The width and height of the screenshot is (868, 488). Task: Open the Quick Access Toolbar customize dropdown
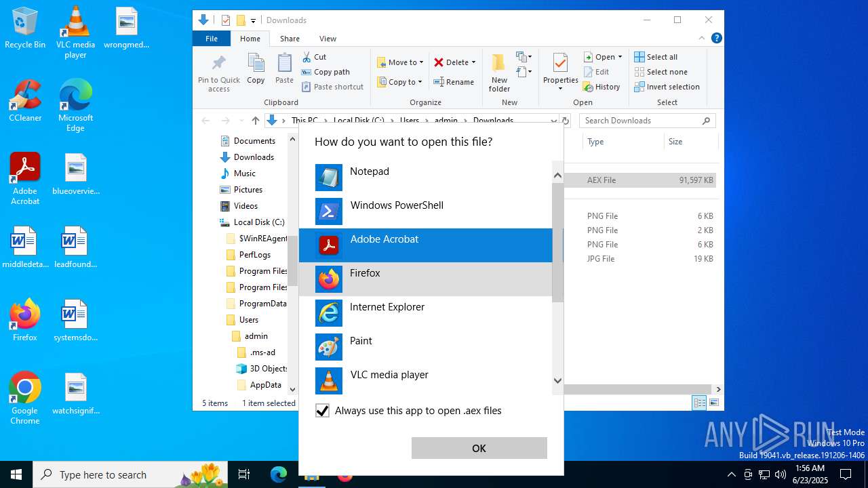tap(254, 20)
